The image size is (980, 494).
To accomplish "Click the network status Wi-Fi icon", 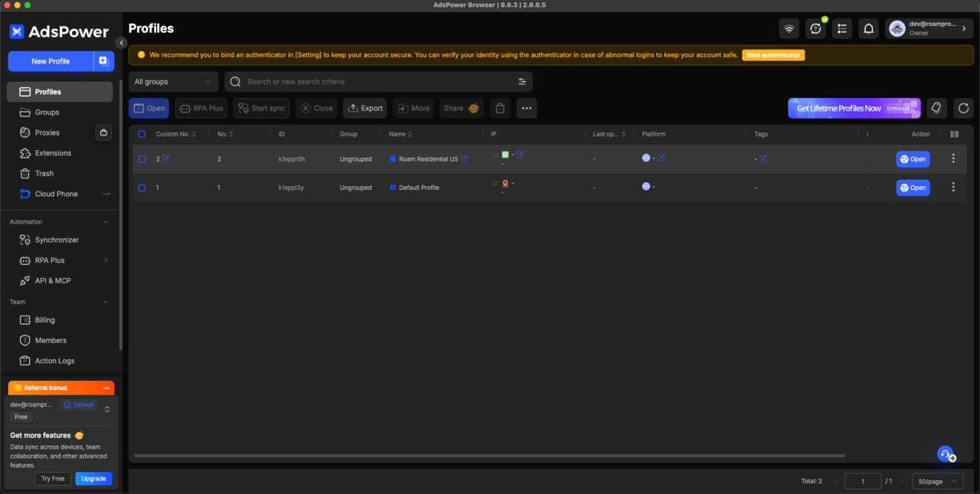I will click(x=789, y=28).
